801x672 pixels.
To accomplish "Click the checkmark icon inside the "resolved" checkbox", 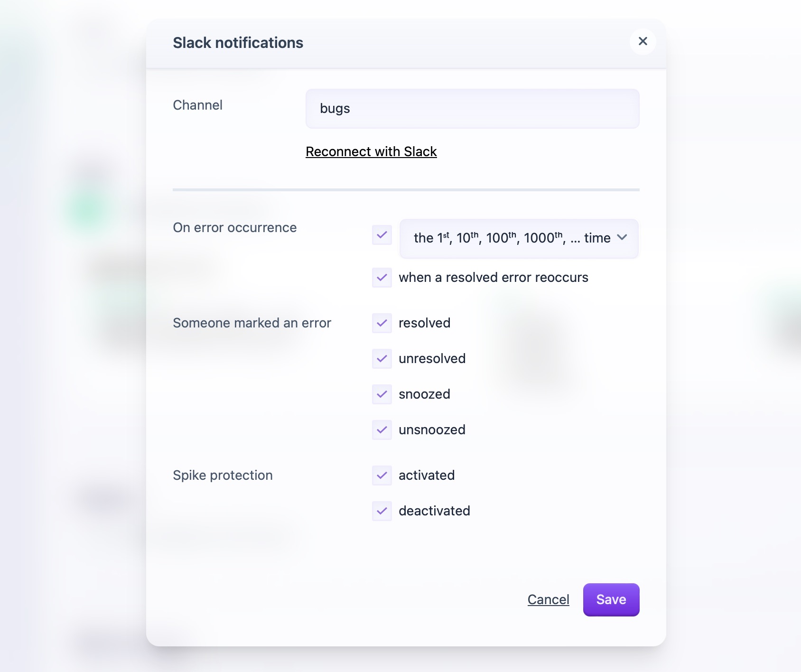I will [x=382, y=323].
